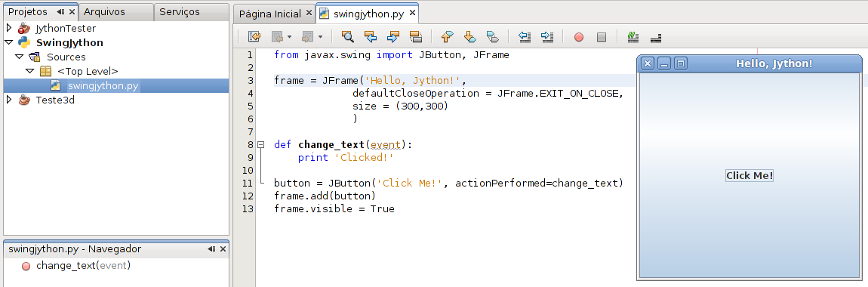Click the Uncomment toolbar icon
This screenshot has height=287, width=868.
[656, 37]
